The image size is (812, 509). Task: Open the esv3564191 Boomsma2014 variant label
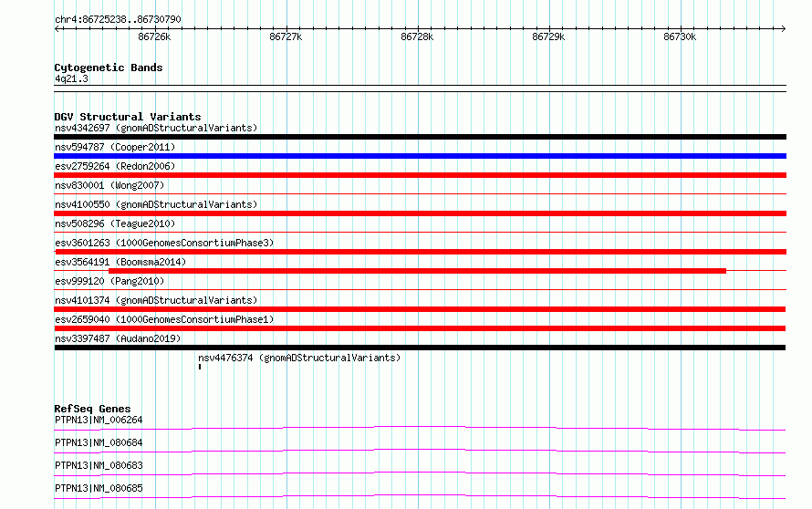pyautogui.click(x=120, y=262)
